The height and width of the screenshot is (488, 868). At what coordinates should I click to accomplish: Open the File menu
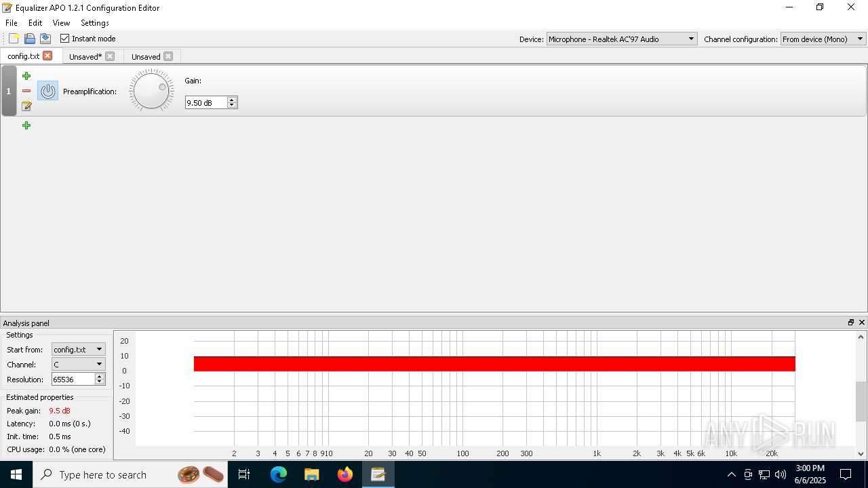(12, 23)
